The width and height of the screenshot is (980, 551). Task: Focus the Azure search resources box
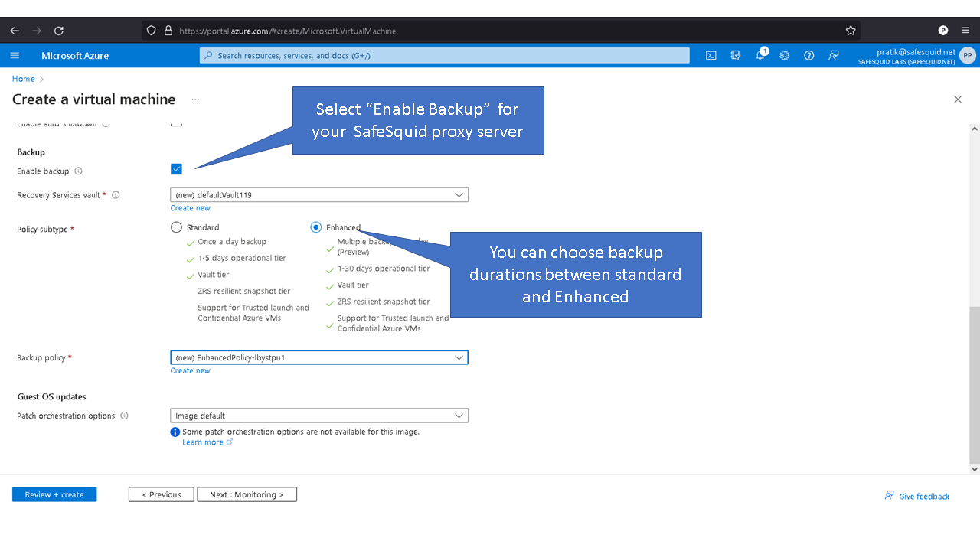tap(445, 56)
